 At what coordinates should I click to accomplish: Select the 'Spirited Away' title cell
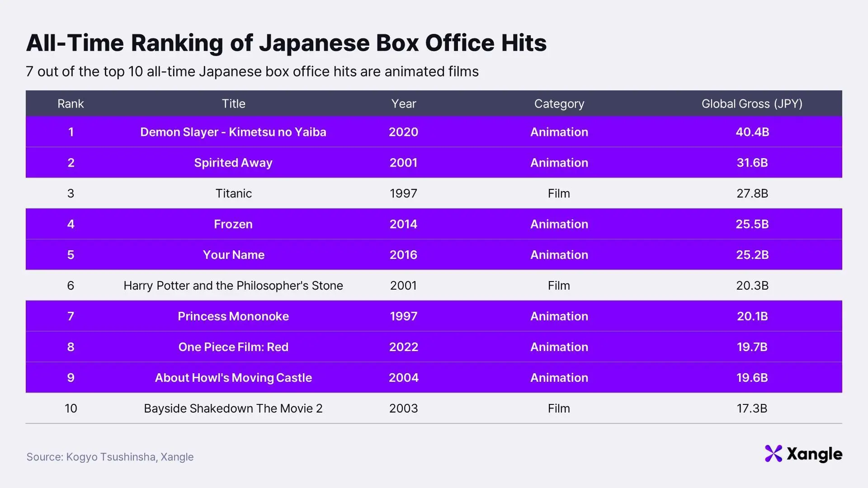[233, 163]
